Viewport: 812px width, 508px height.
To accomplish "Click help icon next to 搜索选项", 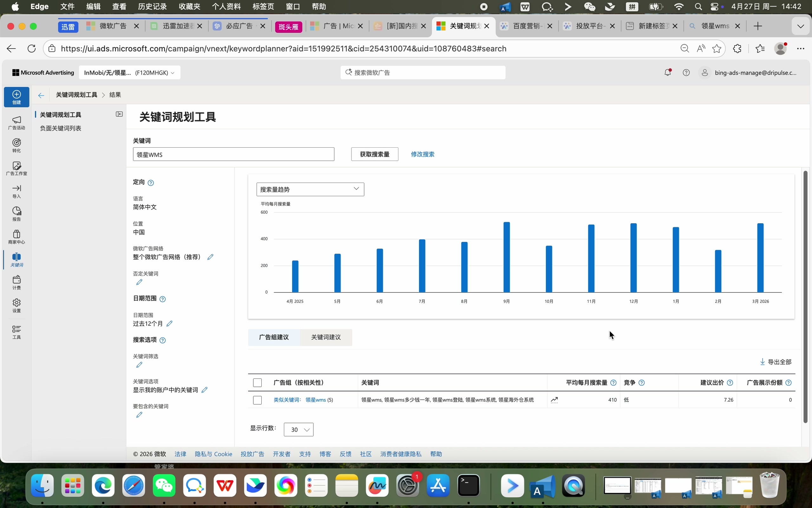I will coord(162,340).
